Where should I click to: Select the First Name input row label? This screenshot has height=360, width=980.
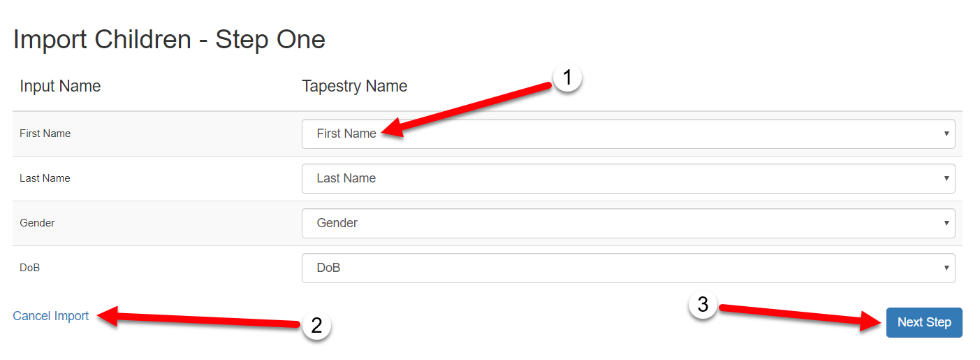[x=45, y=134]
